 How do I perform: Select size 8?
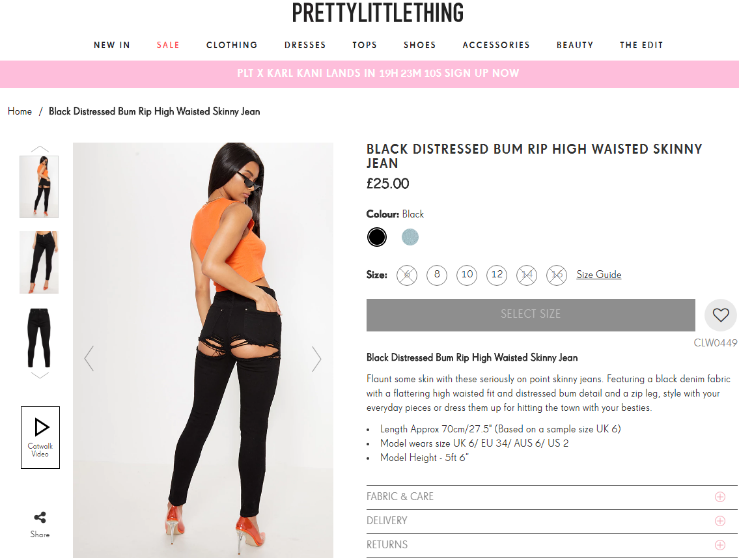[x=437, y=275]
